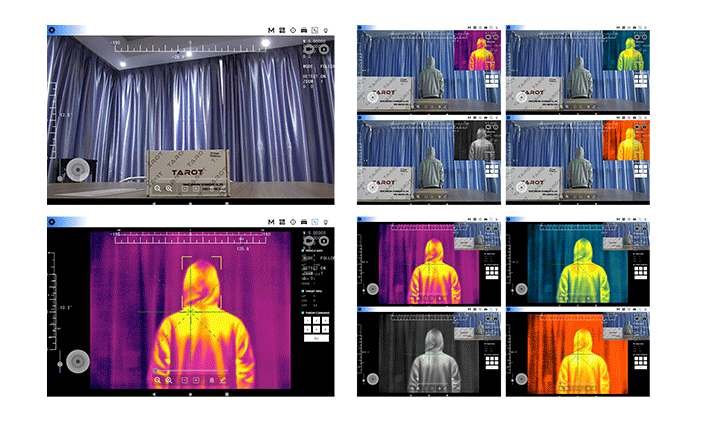Screen dimensions: 715x432
Task: Click the yaw angle ruler on visible-light screen
Action: 190,47
